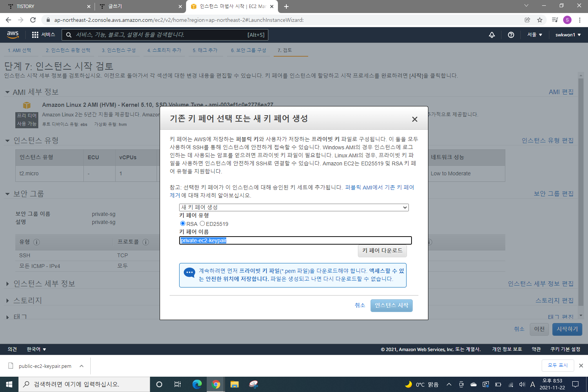Click the Chrome taskbar icon

tap(216, 384)
